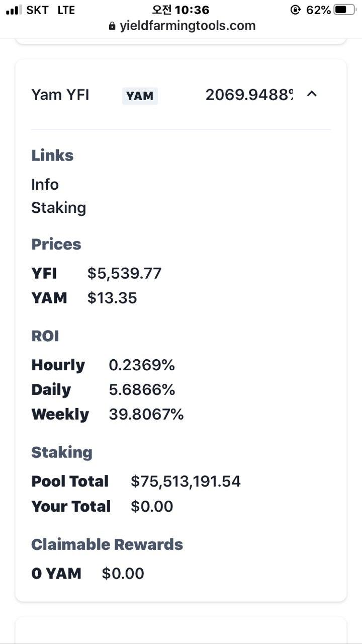Screen dimensions: 362x644
Task: Tap the 2069.9488% APY value
Action: 249,95
